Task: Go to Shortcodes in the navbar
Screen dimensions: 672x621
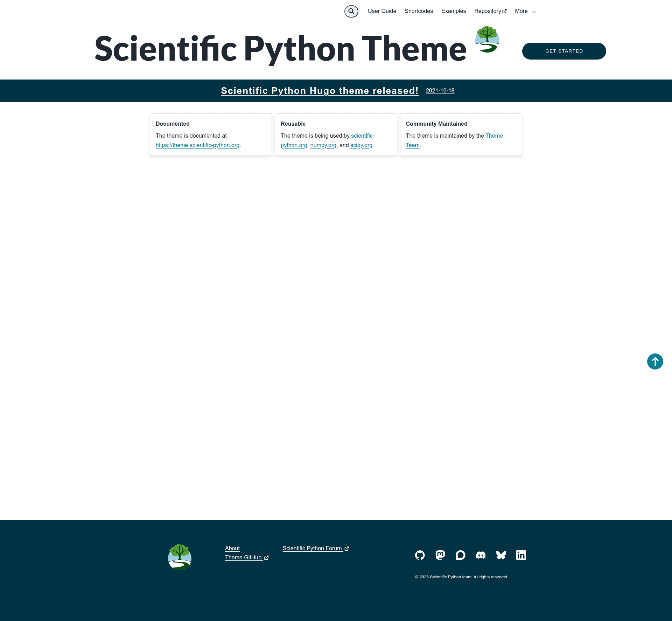Action: [419, 11]
